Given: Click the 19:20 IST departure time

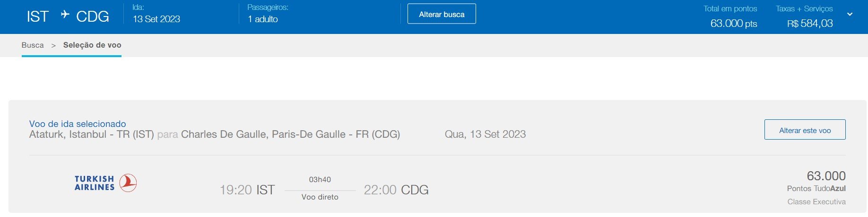Looking at the screenshot, I should pos(247,190).
